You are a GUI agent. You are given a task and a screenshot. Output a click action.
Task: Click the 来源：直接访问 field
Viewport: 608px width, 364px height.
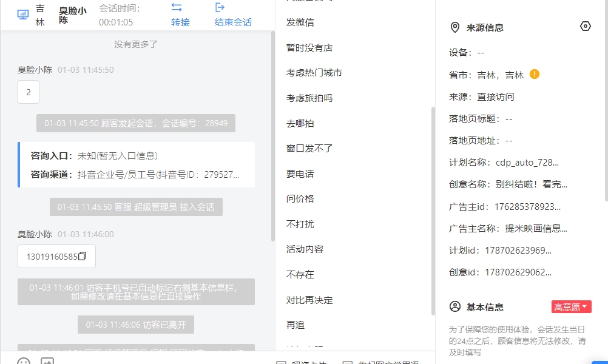click(482, 97)
